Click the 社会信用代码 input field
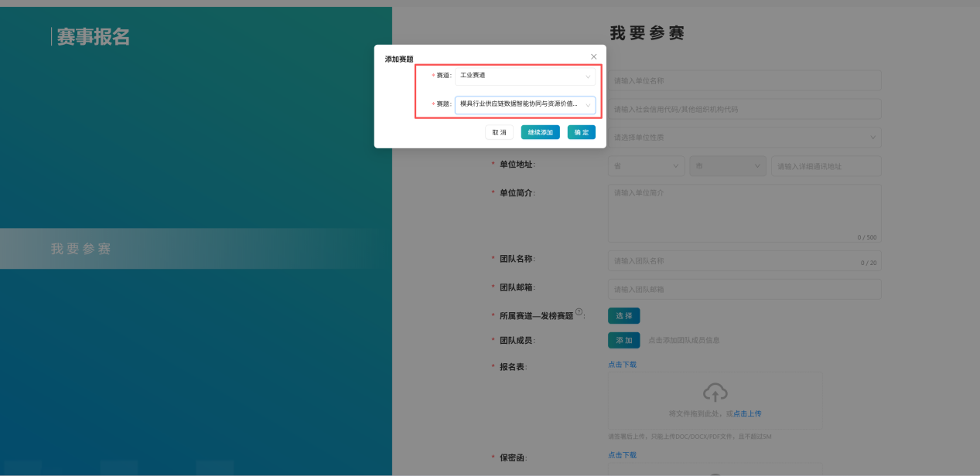This screenshot has height=476, width=980. click(745, 109)
